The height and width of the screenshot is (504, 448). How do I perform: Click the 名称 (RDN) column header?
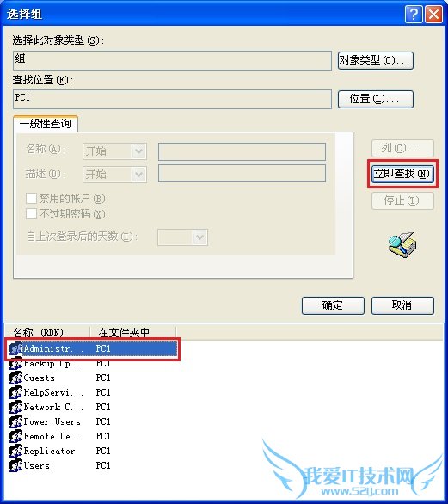(47, 332)
